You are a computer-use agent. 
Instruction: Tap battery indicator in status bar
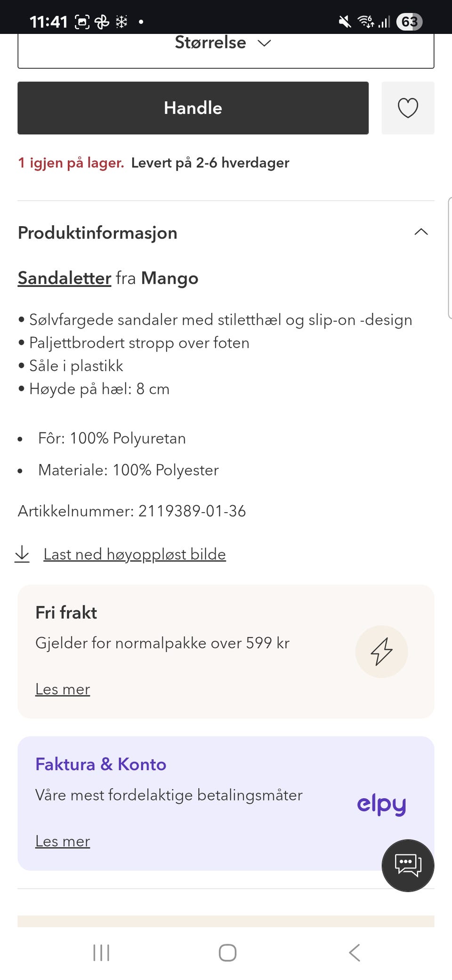pos(409,22)
